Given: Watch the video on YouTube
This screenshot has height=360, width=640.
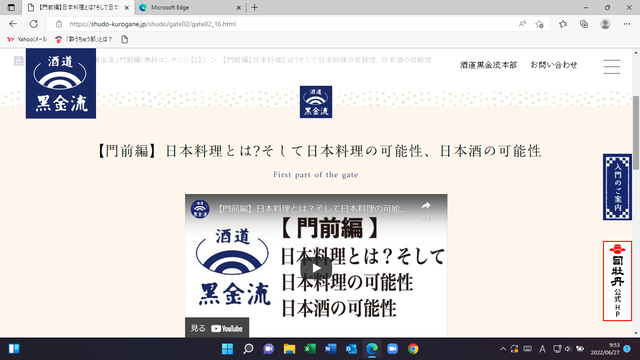Looking at the screenshot, I should click(x=217, y=328).
